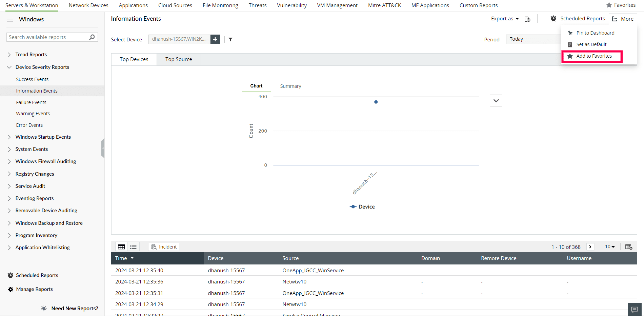Toggle the Device legend under the chart
The image size is (644, 316).
click(362, 206)
